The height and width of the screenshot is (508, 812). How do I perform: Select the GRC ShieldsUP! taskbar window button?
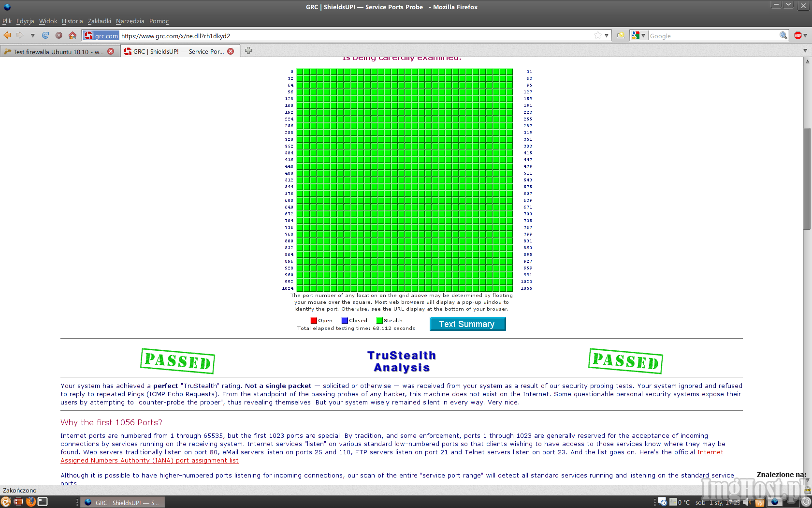point(122,502)
